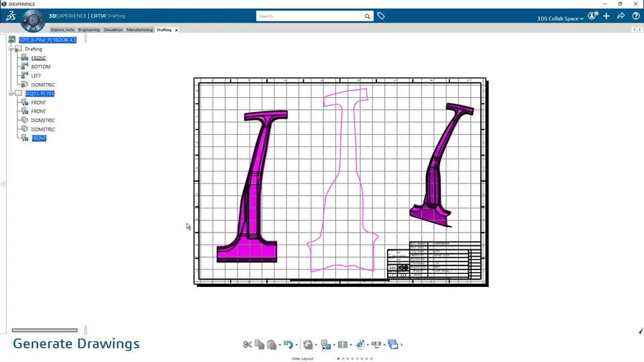Collapse the SEQ01-PLY01 tree node
The image size is (644, 362).
[11, 94]
